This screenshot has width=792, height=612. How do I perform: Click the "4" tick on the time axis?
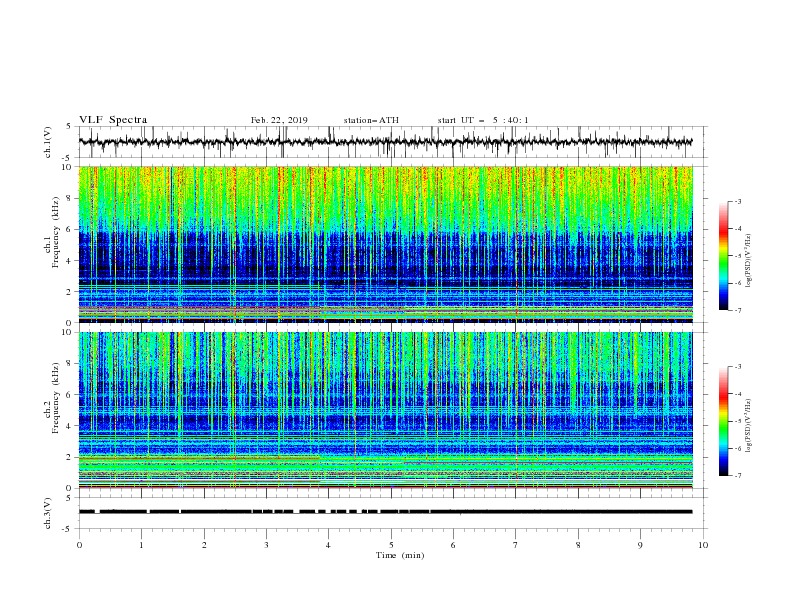(x=328, y=545)
